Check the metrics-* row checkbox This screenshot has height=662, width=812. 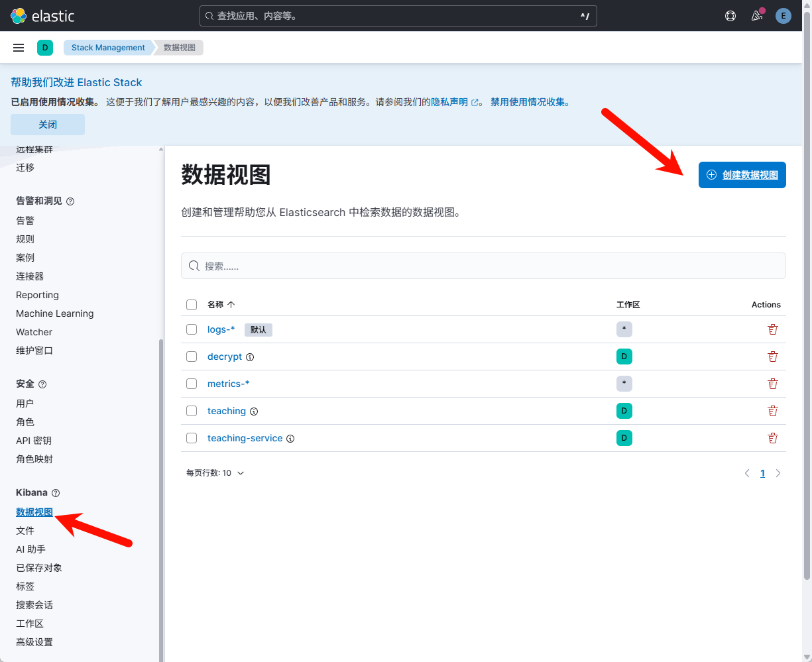(x=192, y=384)
